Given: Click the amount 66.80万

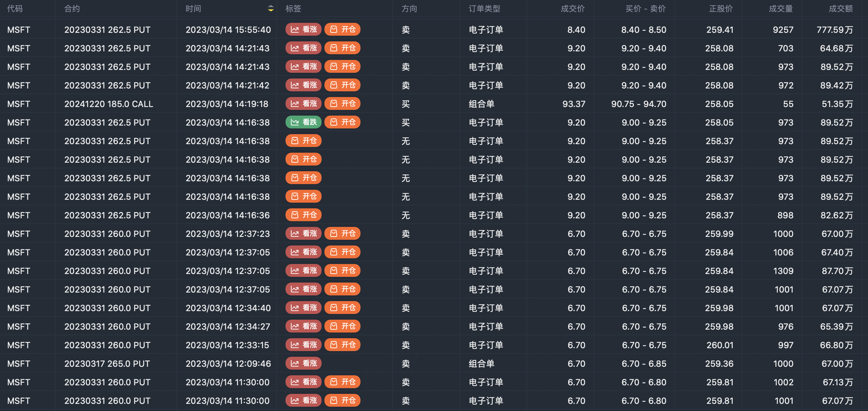Looking at the screenshot, I should pyautogui.click(x=837, y=345).
